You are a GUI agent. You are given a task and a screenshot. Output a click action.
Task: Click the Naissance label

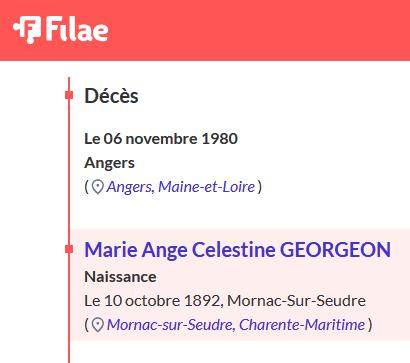point(120,277)
